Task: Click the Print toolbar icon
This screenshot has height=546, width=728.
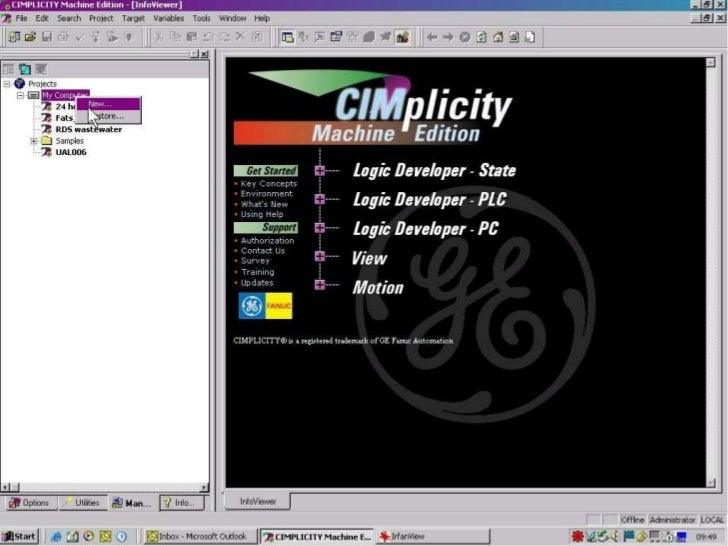Action: click(x=63, y=37)
